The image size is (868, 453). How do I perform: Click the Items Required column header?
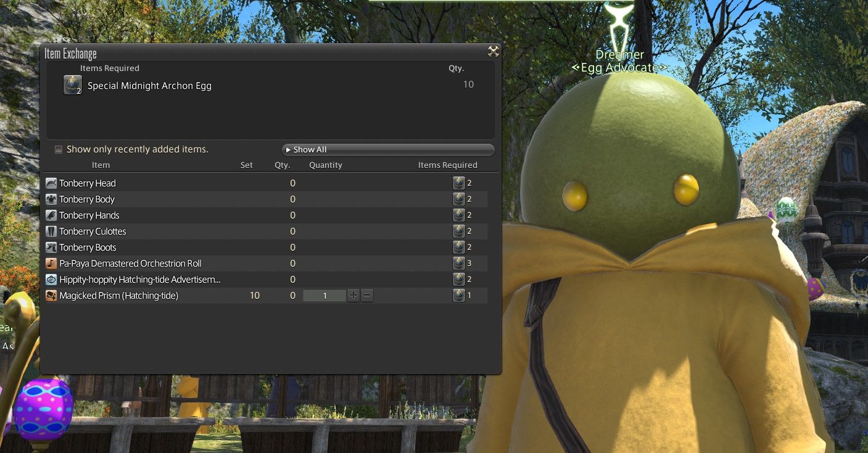[x=448, y=165]
